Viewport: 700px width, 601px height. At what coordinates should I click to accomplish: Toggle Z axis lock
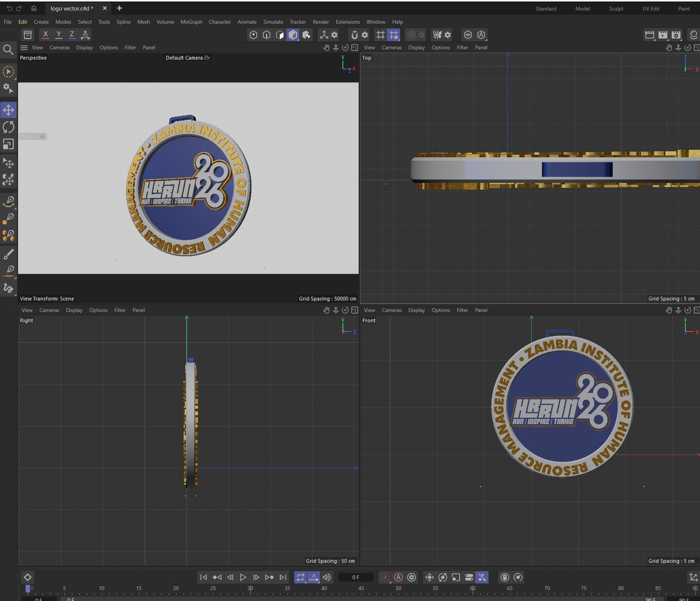(x=72, y=35)
